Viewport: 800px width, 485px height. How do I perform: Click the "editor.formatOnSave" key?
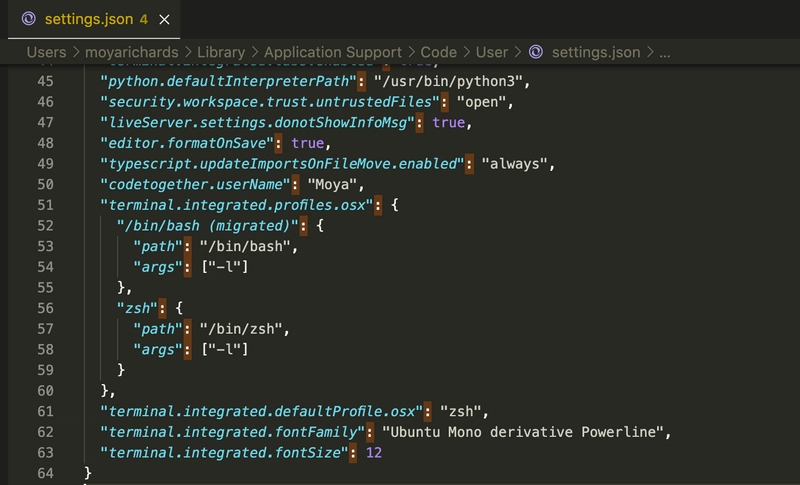tap(187, 143)
